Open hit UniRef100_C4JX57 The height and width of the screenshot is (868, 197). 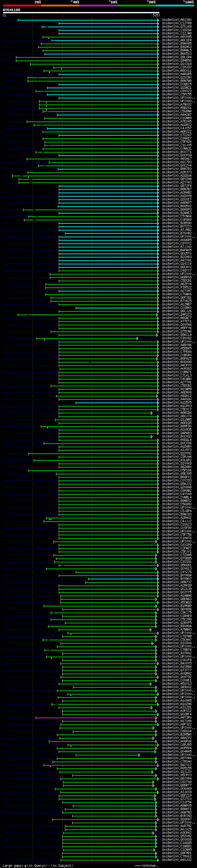coord(177,128)
